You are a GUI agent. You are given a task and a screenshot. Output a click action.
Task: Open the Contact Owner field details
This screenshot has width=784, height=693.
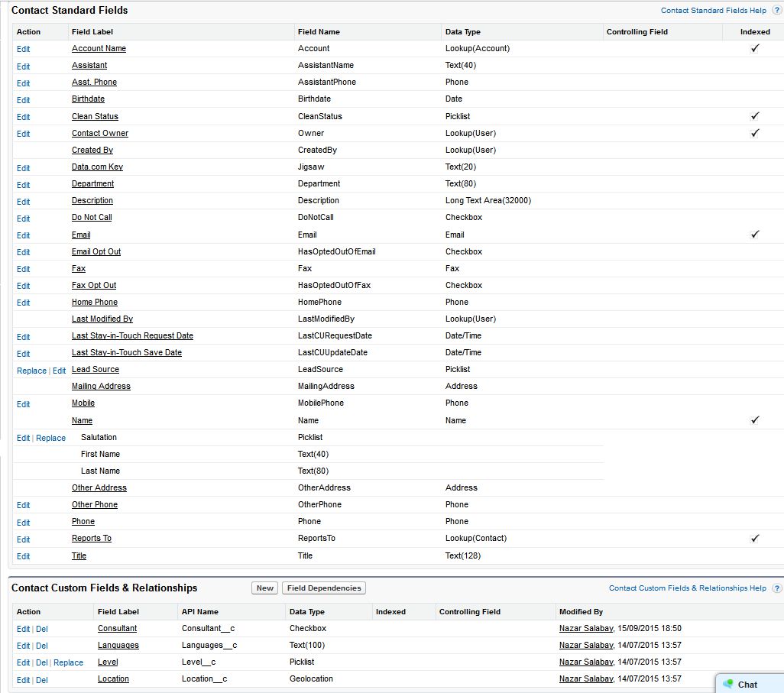(100, 133)
